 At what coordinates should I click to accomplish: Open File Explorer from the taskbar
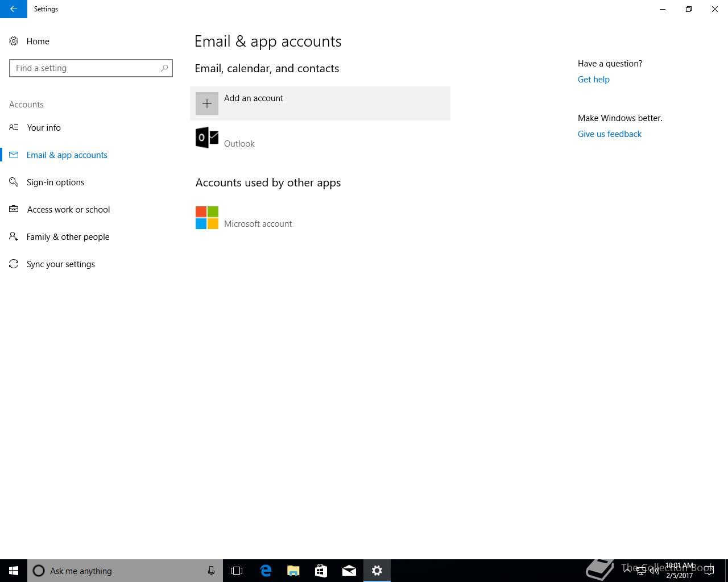(x=293, y=571)
